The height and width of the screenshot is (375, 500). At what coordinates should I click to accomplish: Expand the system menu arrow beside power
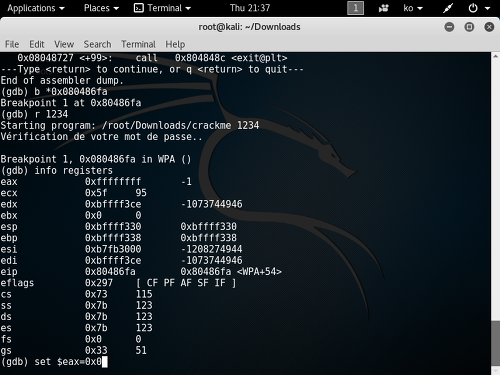tap(487, 8)
